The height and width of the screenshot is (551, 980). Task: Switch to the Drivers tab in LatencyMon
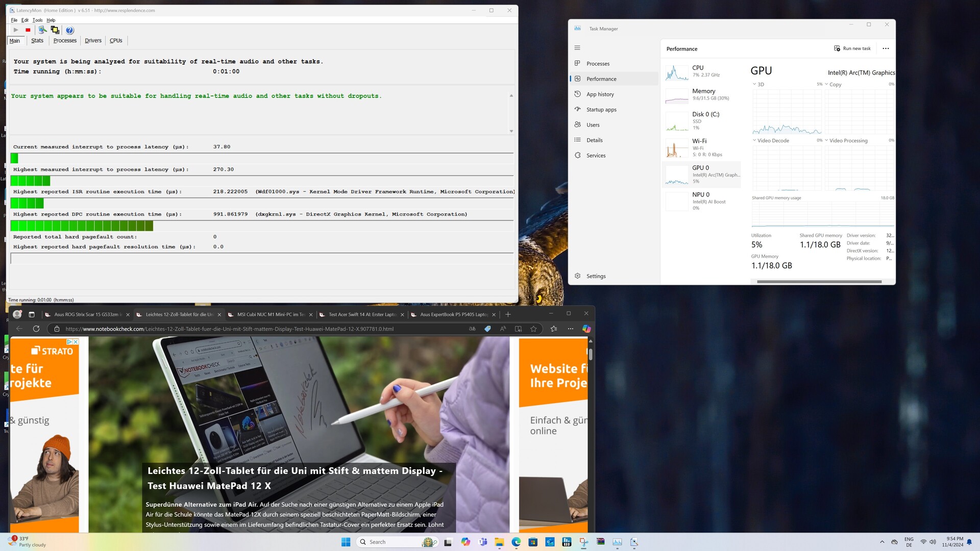[x=93, y=41]
